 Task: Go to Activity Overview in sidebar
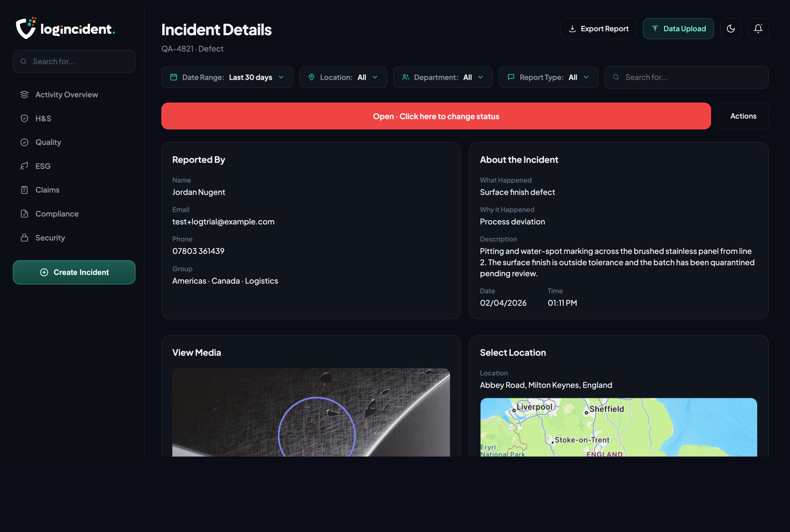click(74, 94)
